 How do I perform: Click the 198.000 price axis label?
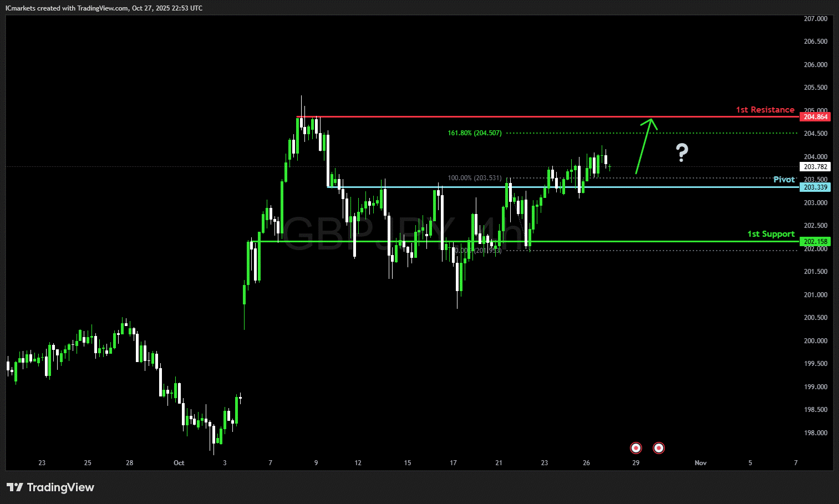pyautogui.click(x=815, y=433)
